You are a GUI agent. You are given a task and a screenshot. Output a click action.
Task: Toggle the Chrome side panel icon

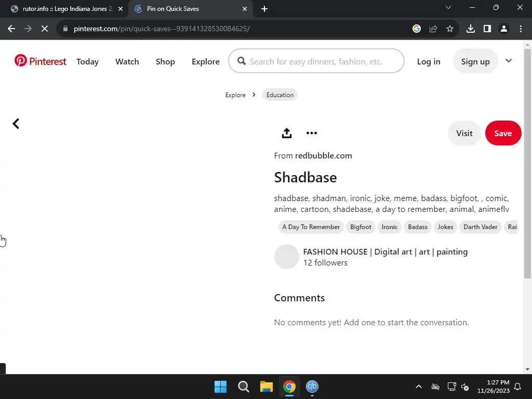(x=487, y=29)
